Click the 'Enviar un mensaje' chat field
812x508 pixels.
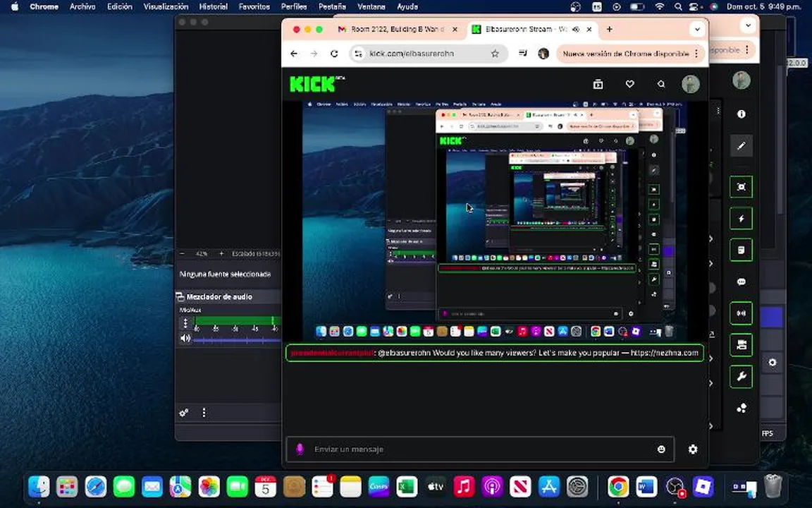(x=480, y=449)
